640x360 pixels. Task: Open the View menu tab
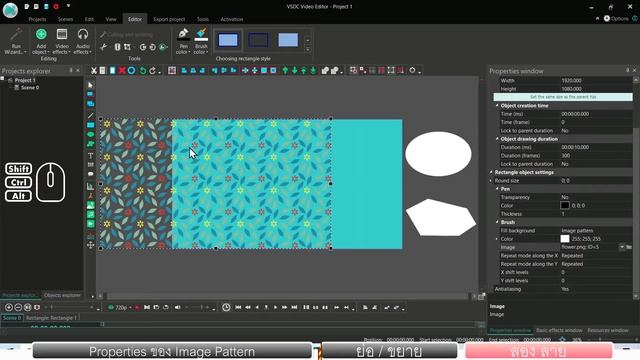(x=111, y=19)
